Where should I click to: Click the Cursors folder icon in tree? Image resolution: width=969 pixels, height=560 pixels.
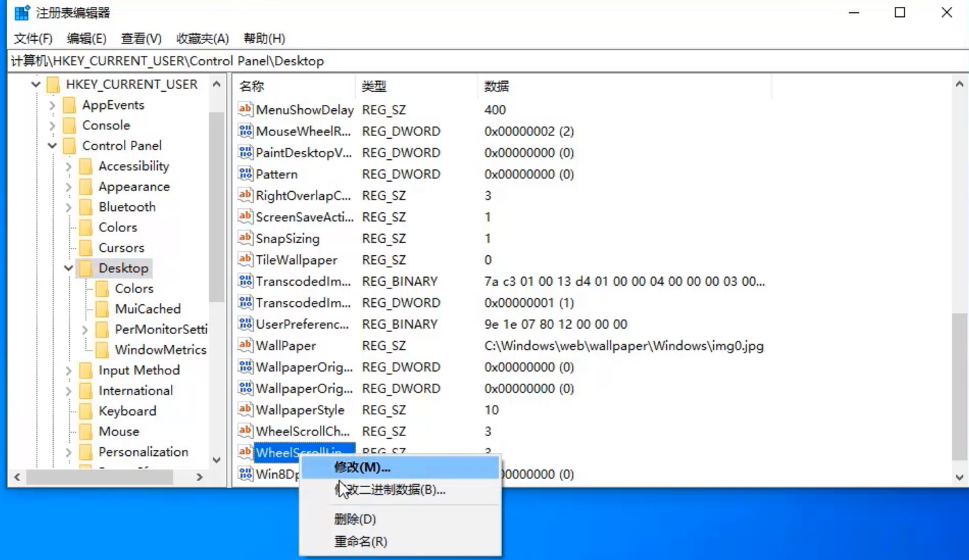click(86, 248)
